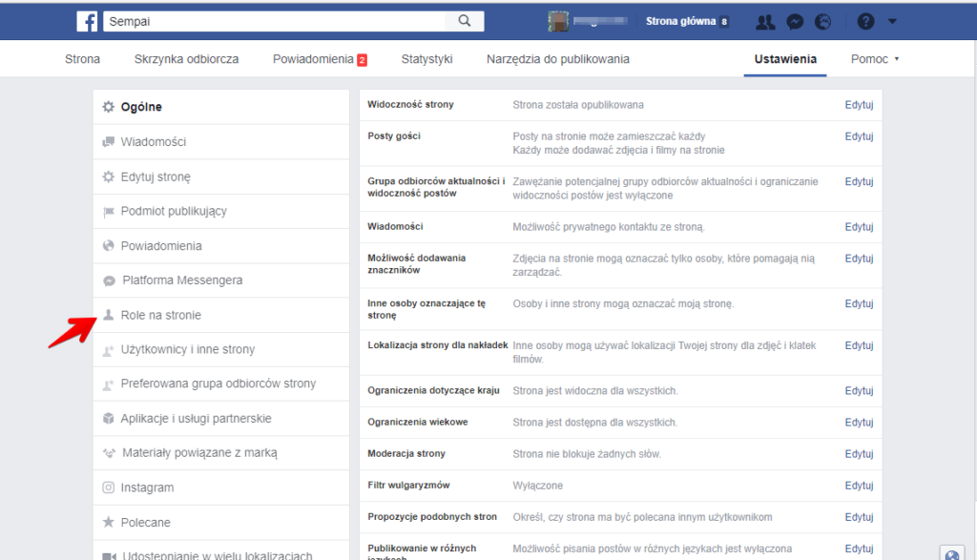Edit Lokalizacja strony dla nakładek
The height and width of the screenshot is (560, 977).
(x=859, y=345)
